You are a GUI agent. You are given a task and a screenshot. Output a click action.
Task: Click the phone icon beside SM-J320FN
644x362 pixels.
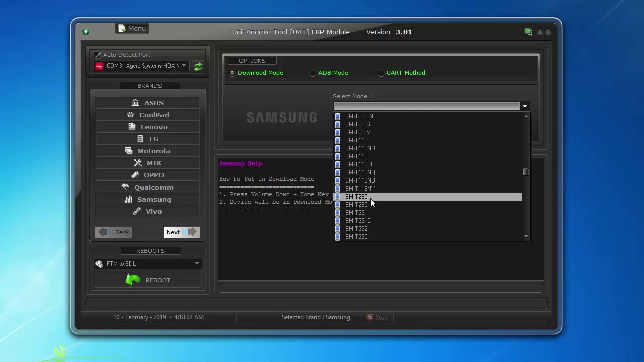[x=337, y=116]
